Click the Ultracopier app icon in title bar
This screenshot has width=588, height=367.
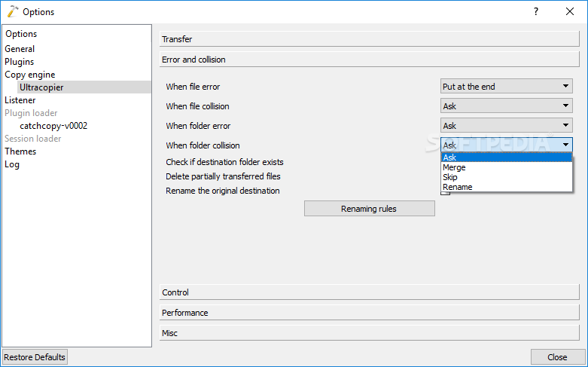point(12,11)
